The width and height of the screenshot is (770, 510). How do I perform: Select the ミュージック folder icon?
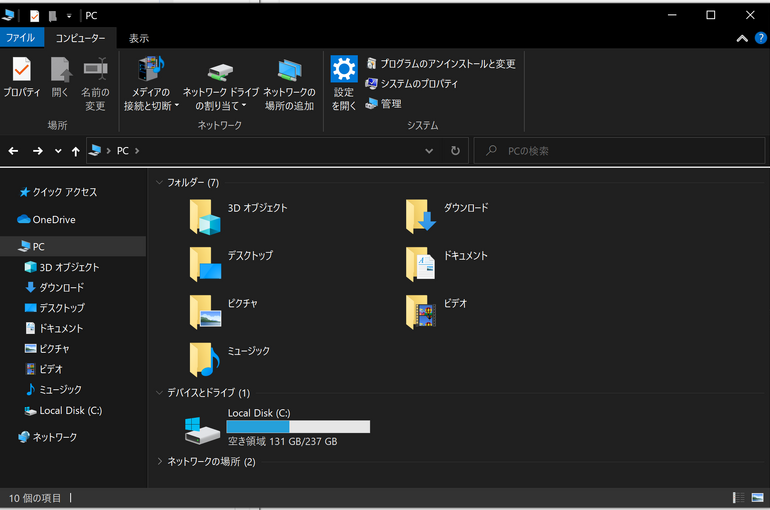[205, 359]
